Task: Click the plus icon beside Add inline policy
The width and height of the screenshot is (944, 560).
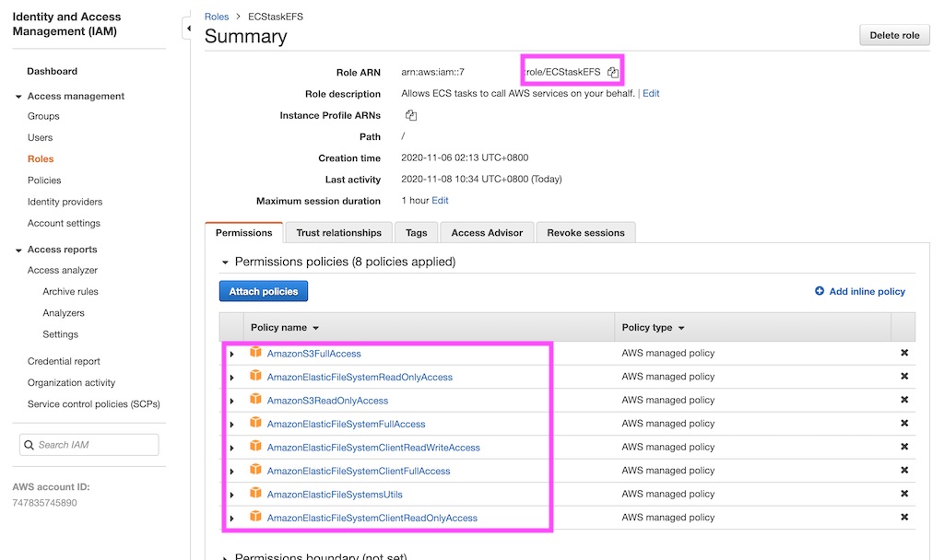Action: pos(820,291)
